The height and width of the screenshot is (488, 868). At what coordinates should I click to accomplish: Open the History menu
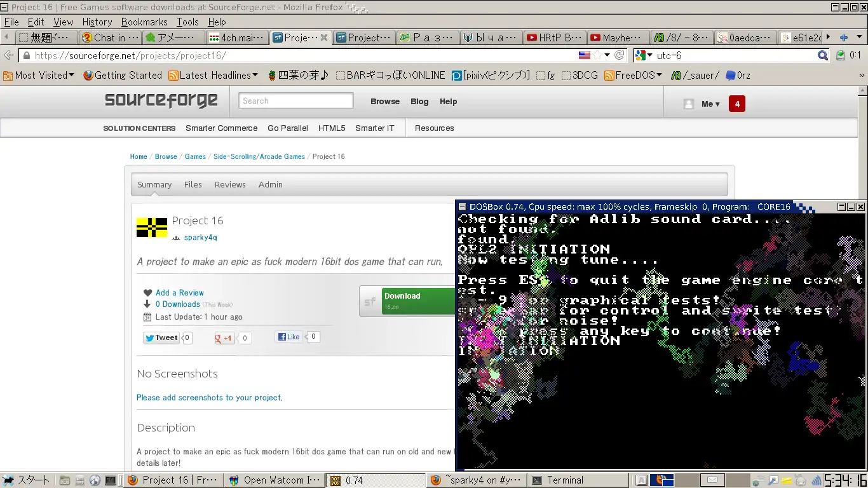[x=97, y=22]
